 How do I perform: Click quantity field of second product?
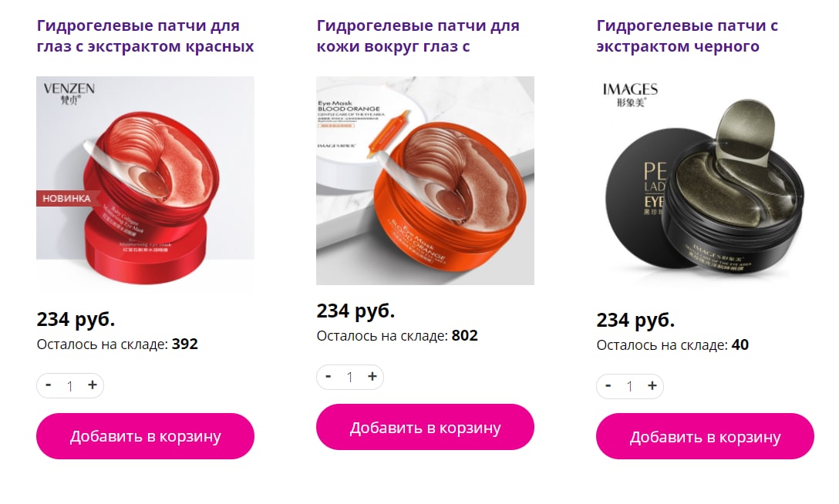[349, 378]
